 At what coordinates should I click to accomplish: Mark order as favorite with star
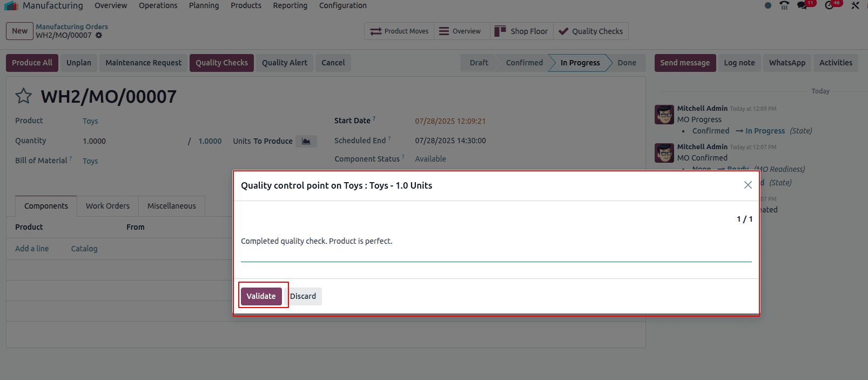(24, 96)
